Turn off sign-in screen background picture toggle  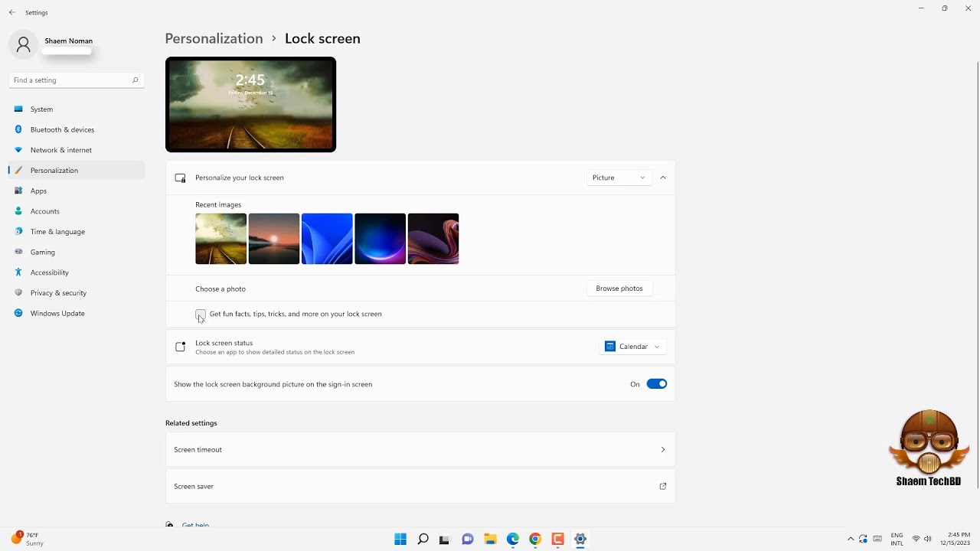[657, 384]
